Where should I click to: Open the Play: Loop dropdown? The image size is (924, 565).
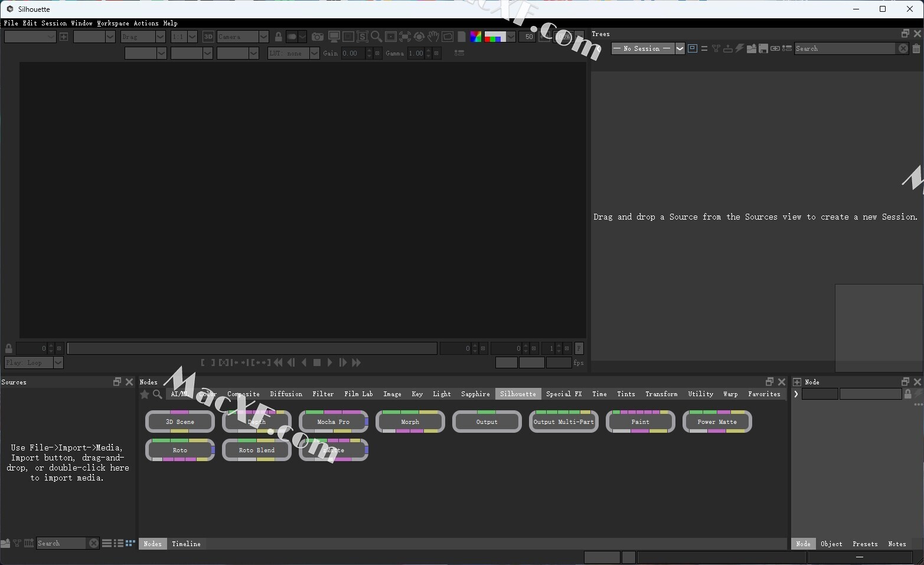[x=34, y=362]
